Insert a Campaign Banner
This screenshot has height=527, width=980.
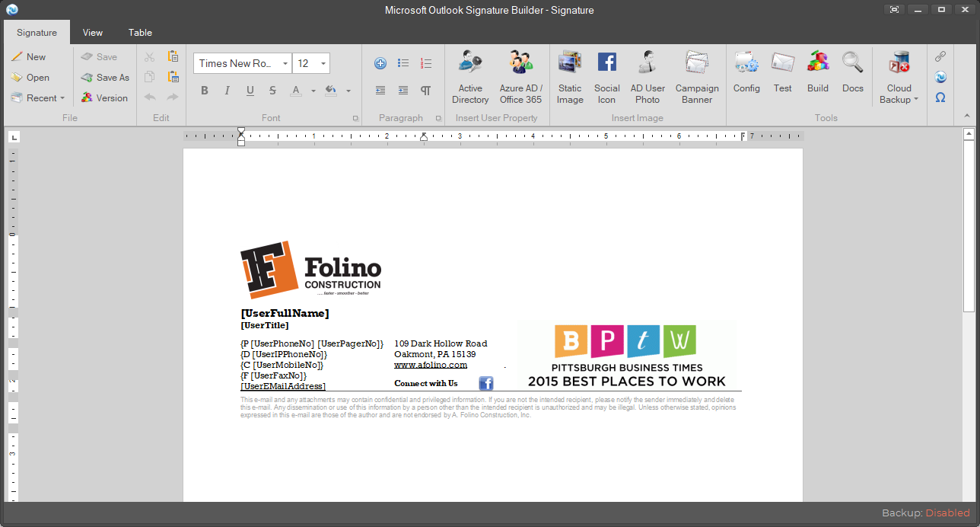[697, 77]
